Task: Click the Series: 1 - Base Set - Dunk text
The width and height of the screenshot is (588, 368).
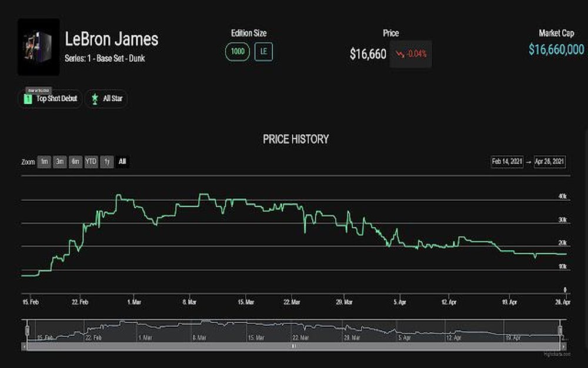Action: pyautogui.click(x=105, y=58)
